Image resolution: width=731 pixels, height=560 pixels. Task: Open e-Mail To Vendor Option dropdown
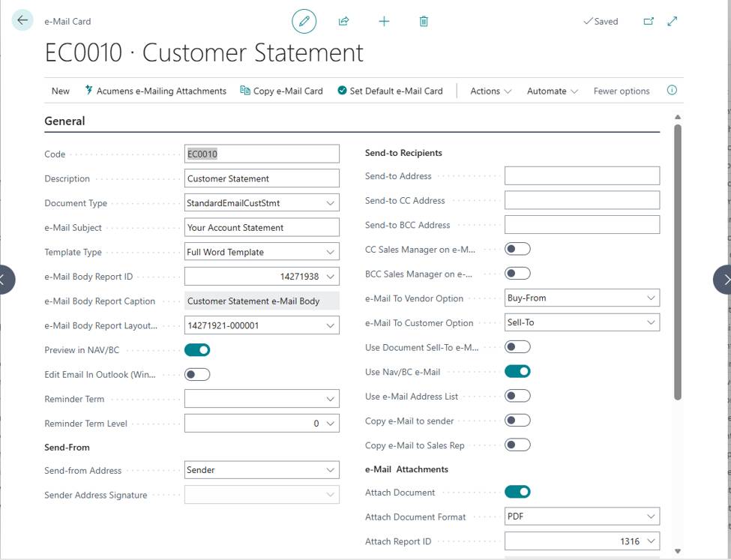pos(651,298)
